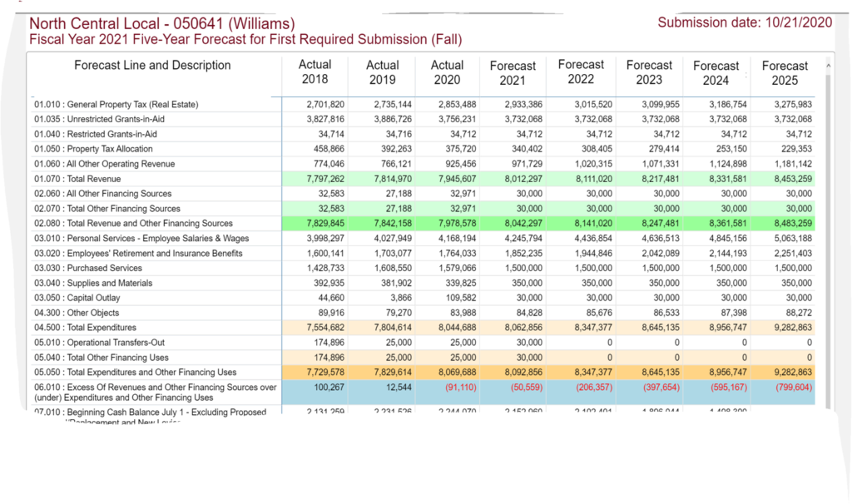The width and height of the screenshot is (852, 504).
Task: Click the Fiscal Year 2021 Five-Year Forecast subtitle
Action: point(245,39)
